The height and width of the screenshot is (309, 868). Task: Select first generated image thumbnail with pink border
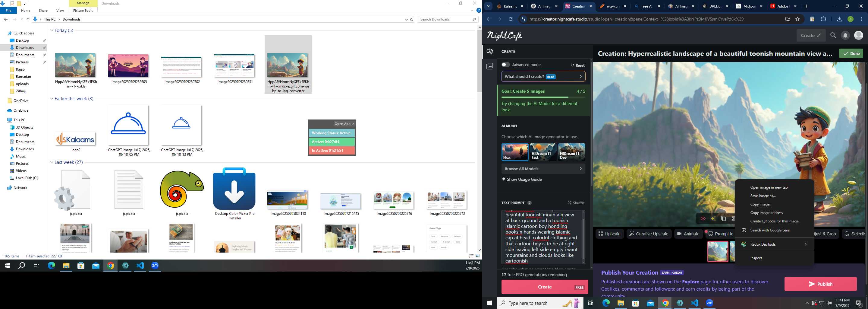(718, 252)
